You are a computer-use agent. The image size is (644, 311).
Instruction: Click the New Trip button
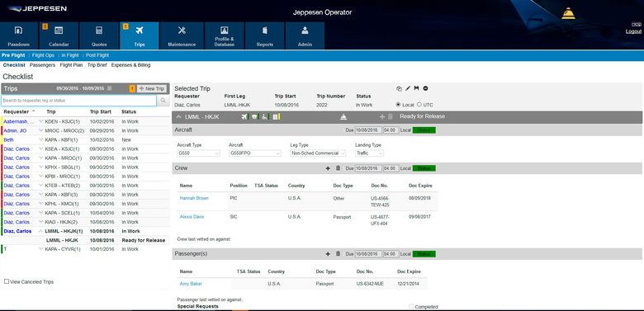pos(152,88)
